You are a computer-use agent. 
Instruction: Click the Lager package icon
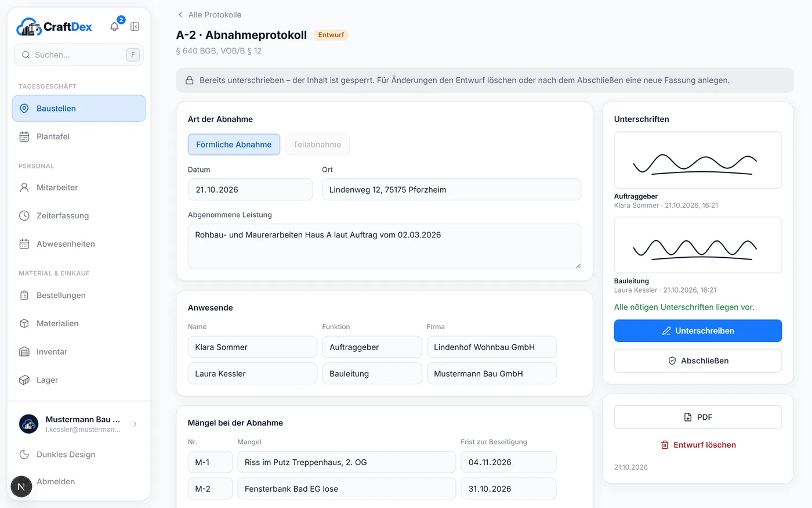click(x=24, y=380)
